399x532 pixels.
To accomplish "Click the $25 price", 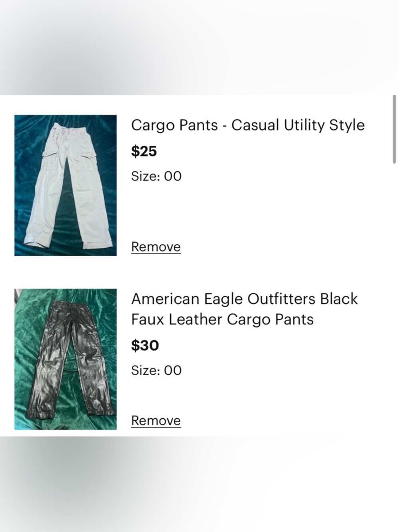I will click(144, 151).
